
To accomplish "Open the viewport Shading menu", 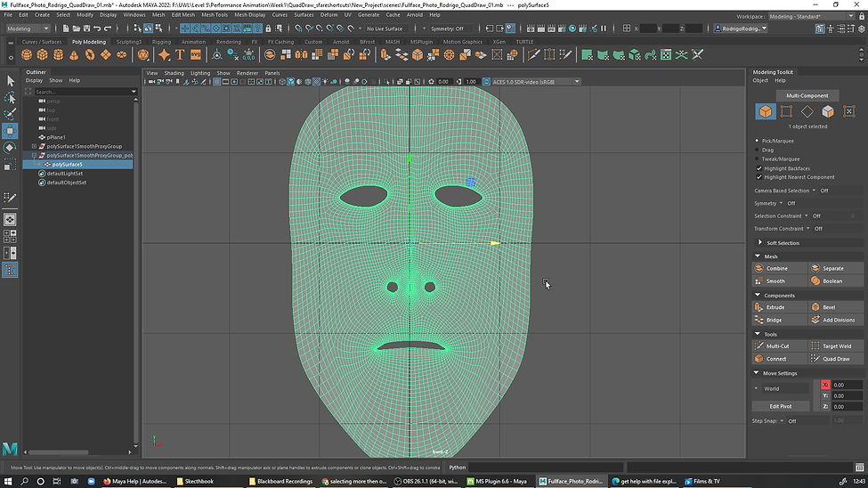I will coord(174,73).
